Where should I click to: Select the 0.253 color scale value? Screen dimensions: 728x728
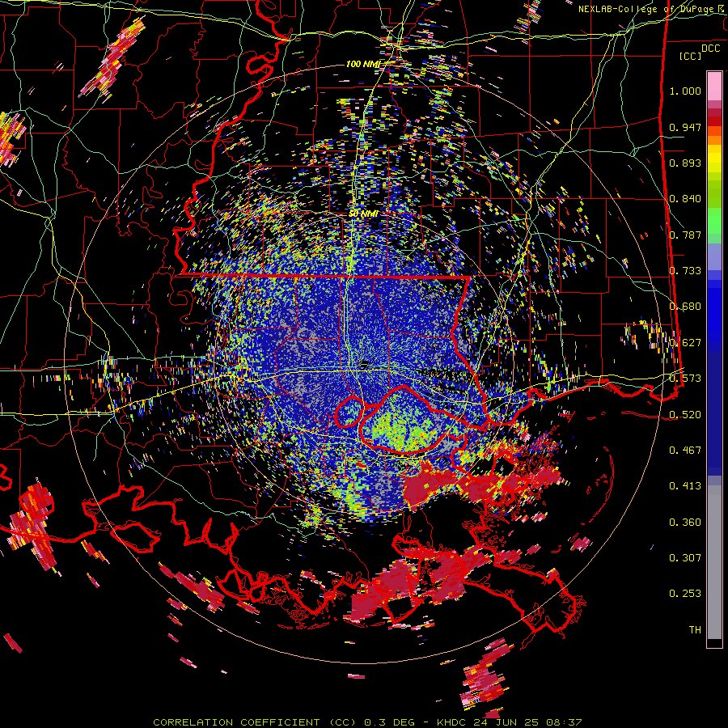click(x=685, y=594)
